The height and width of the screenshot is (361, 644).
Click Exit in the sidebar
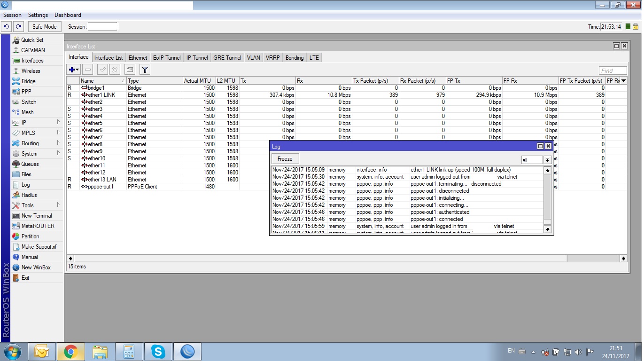25,278
